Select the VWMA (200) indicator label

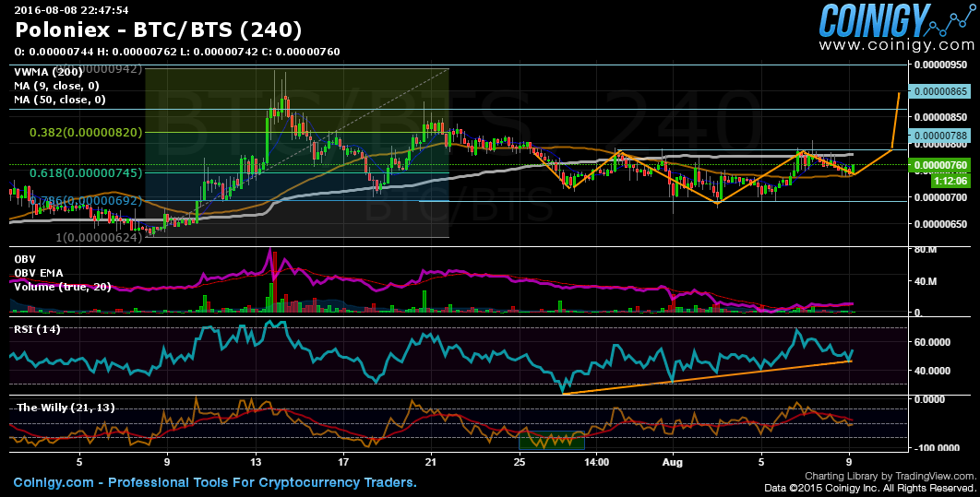click(48, 72)
